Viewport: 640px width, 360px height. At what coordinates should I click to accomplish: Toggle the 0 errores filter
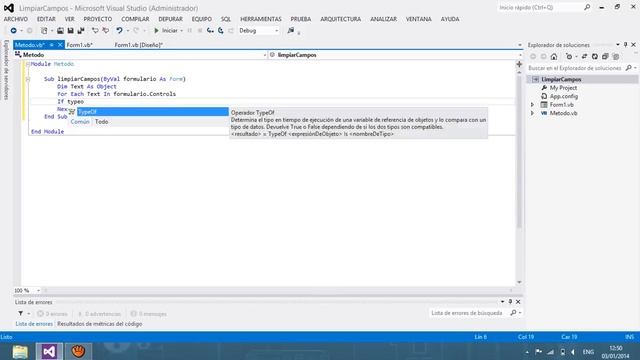52,314
